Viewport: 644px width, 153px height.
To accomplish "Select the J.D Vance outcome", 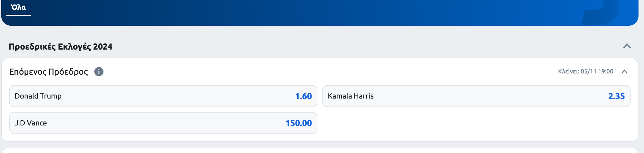I will tap(163, 123).
